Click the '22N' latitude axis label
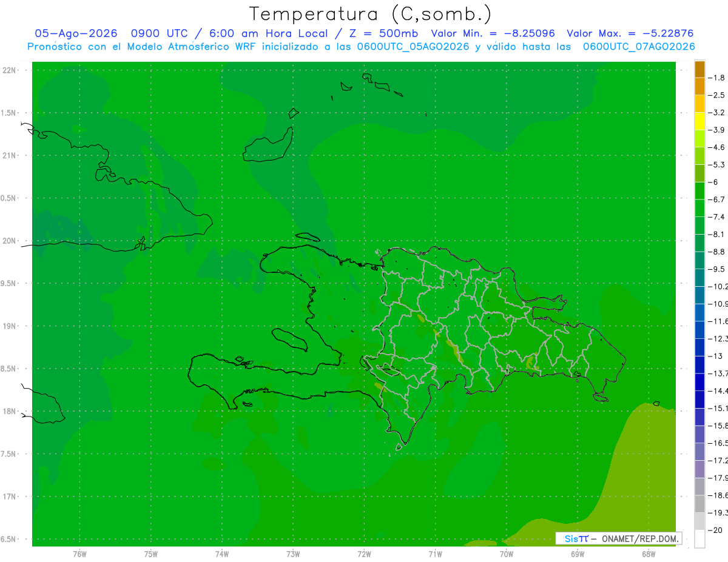 [8, 70]
